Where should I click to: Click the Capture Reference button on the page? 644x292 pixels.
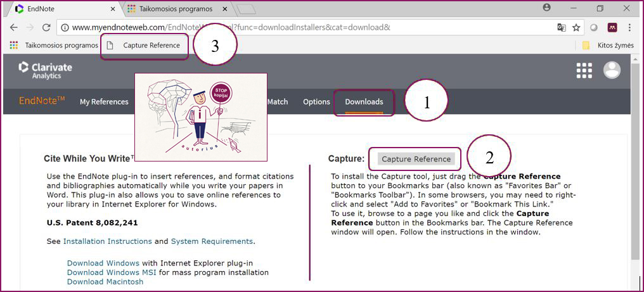(x=416, y=159)
